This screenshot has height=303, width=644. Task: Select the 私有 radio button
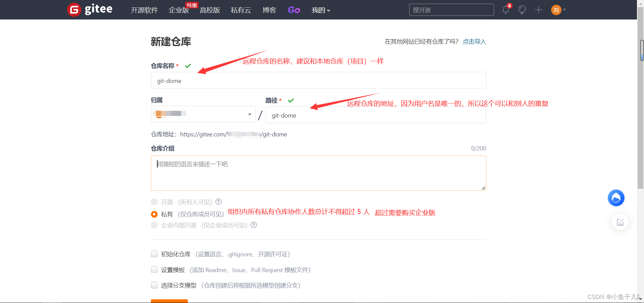pyautogui.click(x=154, y=214)
